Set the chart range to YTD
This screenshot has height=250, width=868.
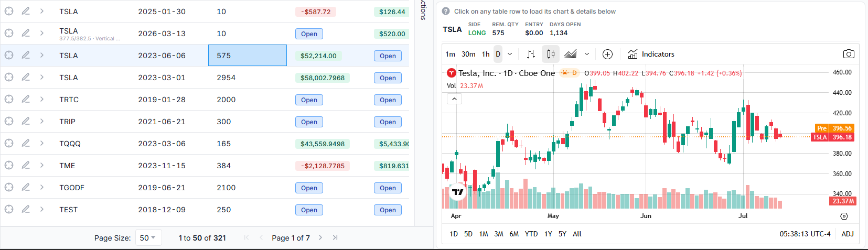(531, 234)
